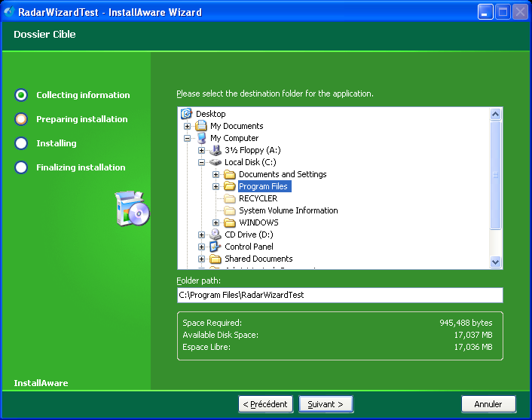
Task: Click the Control Panel icon
Action: pos(216,247)
